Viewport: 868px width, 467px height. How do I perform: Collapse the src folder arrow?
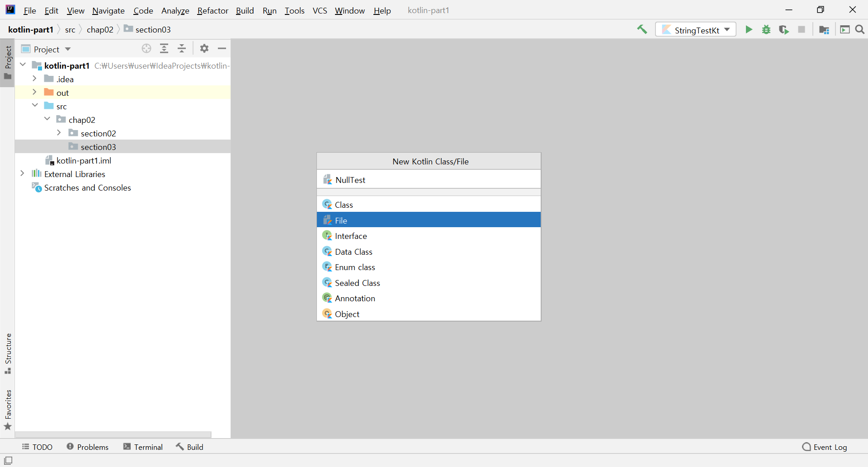pyautogui.click(x=35, y=106)
